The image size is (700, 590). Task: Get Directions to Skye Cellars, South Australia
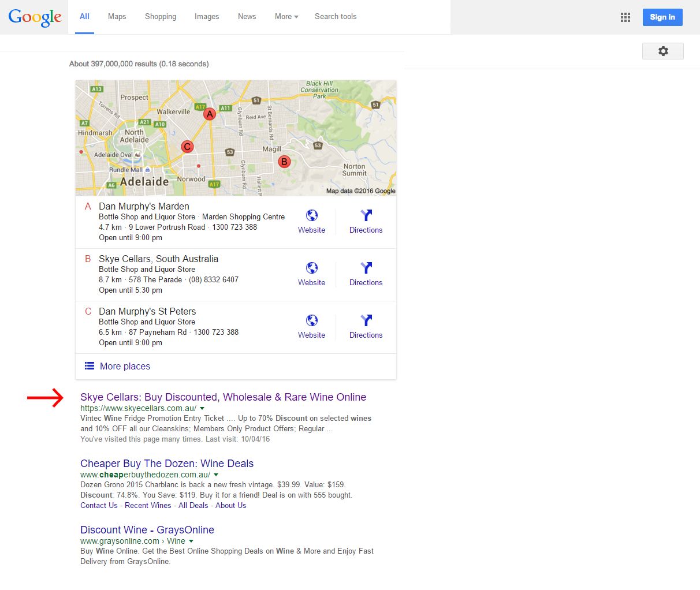(x=366, y=268)
